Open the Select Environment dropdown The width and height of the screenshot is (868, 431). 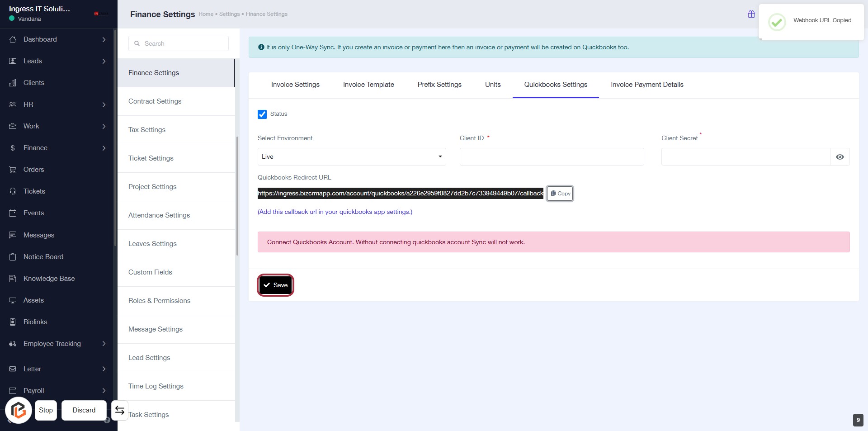click(351, 157)
